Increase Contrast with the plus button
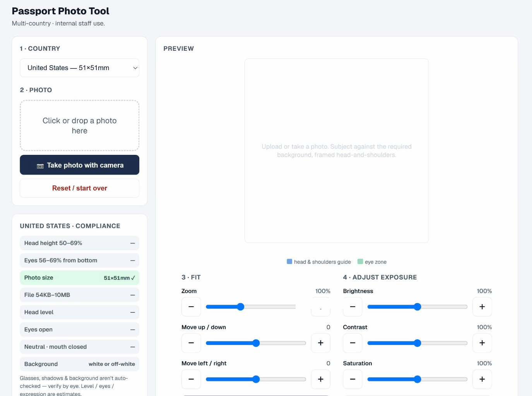Screen dimensions: 532x396 click(482, 343)
